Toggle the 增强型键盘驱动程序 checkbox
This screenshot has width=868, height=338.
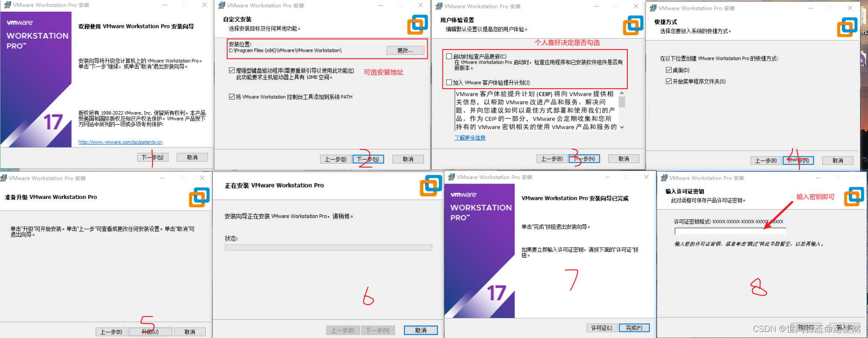click(232, 70)
